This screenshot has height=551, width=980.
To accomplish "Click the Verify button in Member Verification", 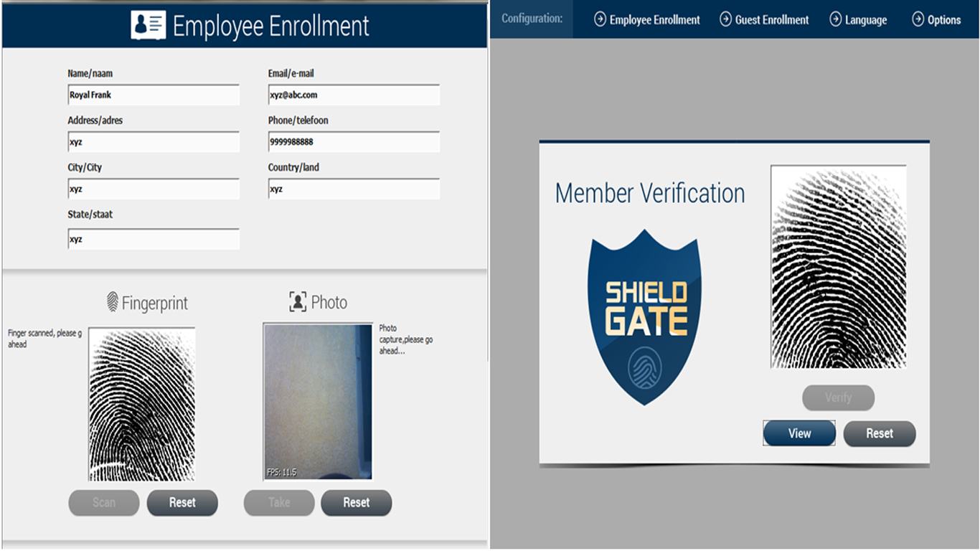I will point(838,397).
